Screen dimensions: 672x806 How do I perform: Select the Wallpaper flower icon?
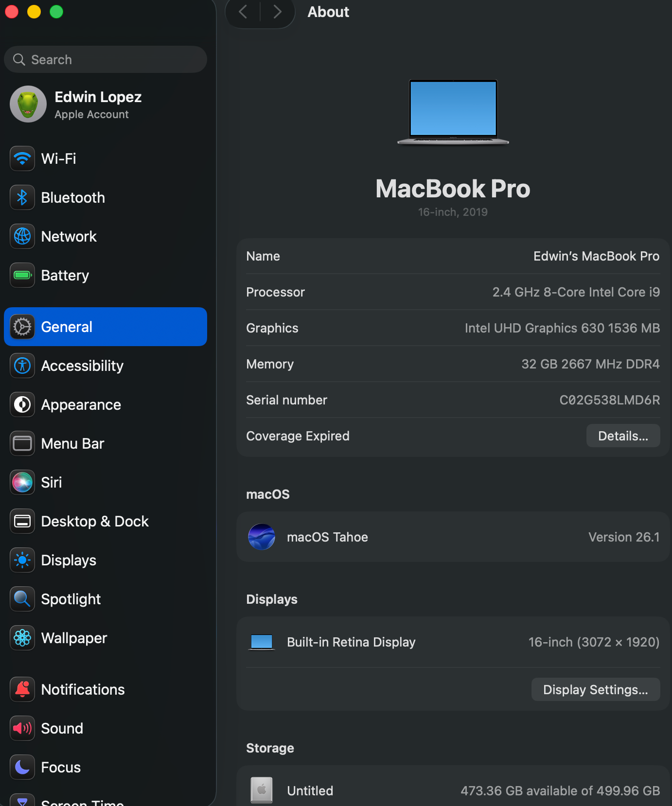pyautogui.click(x=22, y=638)
